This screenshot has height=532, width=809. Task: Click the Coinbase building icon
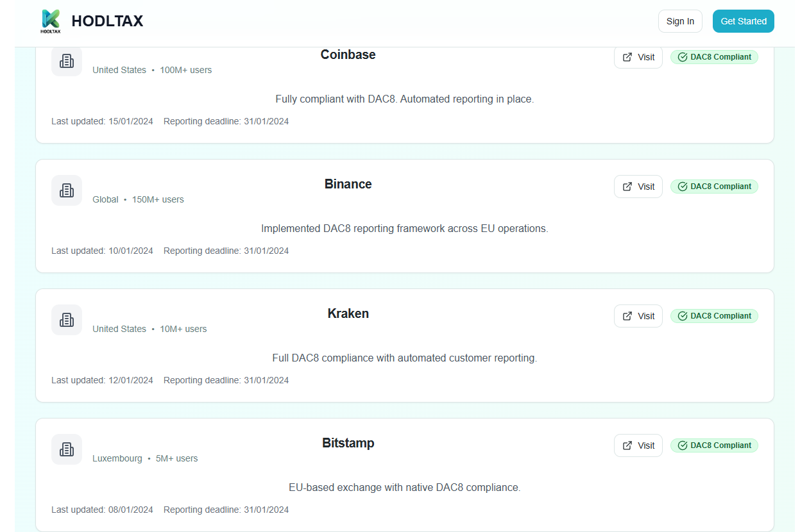(67, 62)
